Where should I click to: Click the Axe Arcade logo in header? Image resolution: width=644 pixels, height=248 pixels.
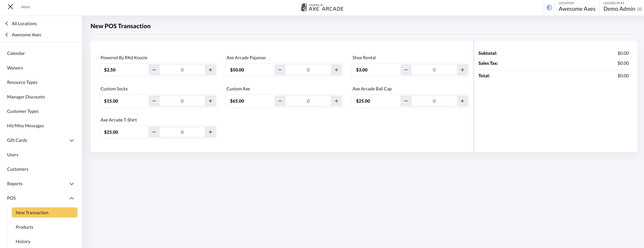click(x=322, y=7)
